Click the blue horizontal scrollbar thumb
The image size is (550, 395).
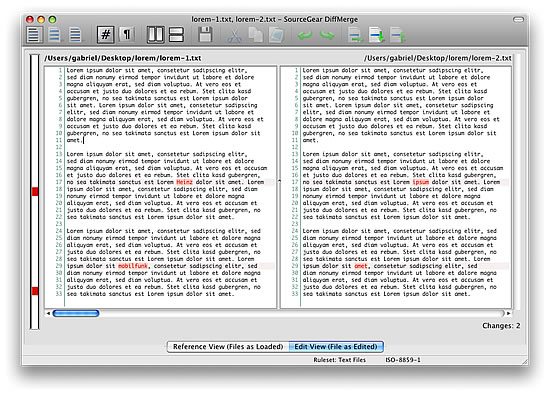click(x=76, y=313)
